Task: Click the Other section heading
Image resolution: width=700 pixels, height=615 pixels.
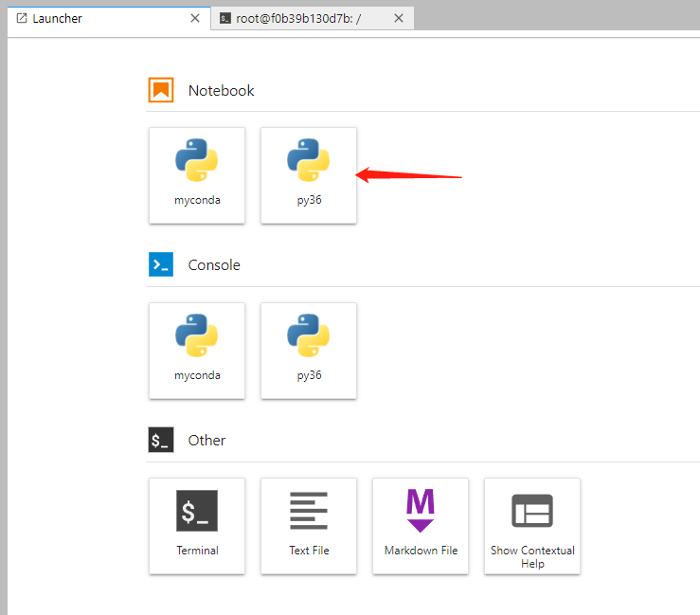Action: (206, 441)
